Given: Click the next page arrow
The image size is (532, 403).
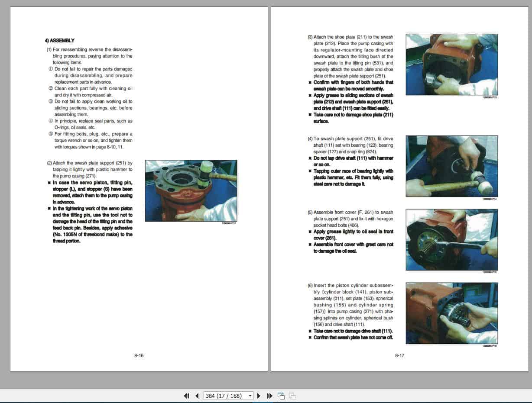Looking at the screenshot, I should pyautogui.click(x=259, y=396).
